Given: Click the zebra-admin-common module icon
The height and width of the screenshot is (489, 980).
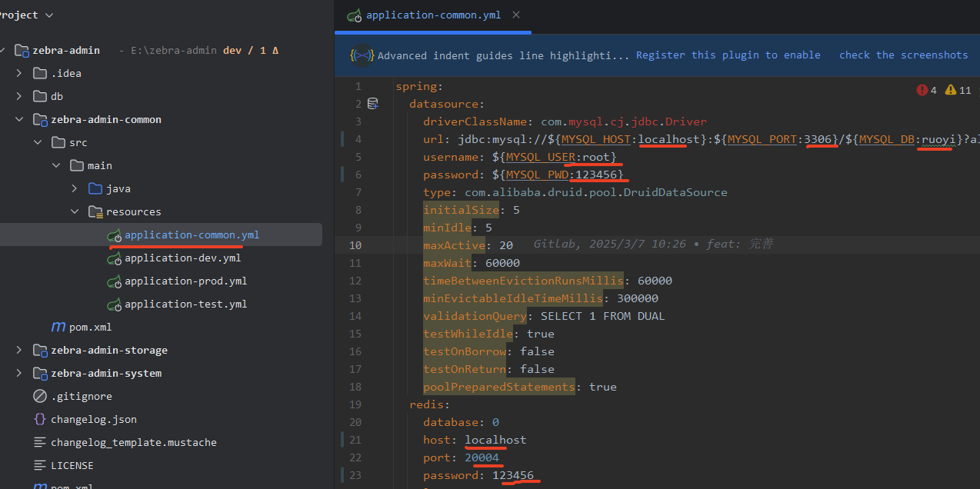Looking at the screenshot, I should point(40,119).
